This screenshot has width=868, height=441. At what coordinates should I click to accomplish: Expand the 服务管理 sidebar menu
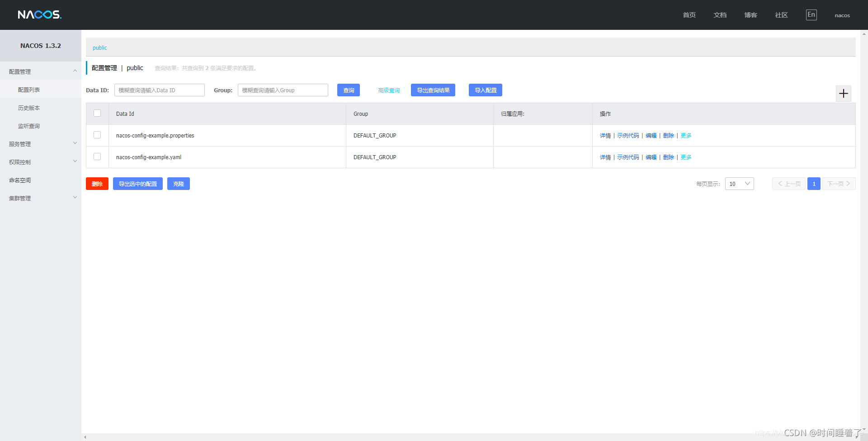click(x=41, y=144)
